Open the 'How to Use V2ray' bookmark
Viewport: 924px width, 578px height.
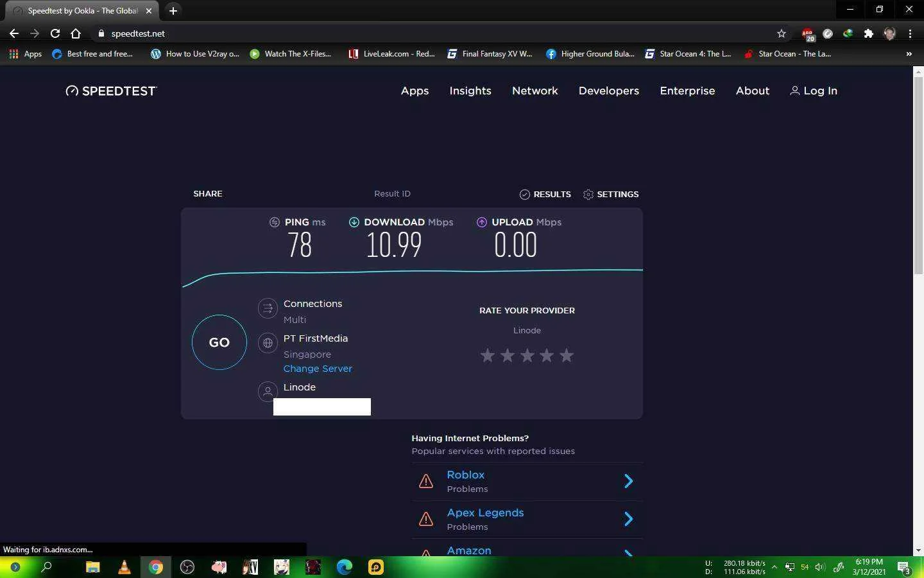(x=195, y=54)
